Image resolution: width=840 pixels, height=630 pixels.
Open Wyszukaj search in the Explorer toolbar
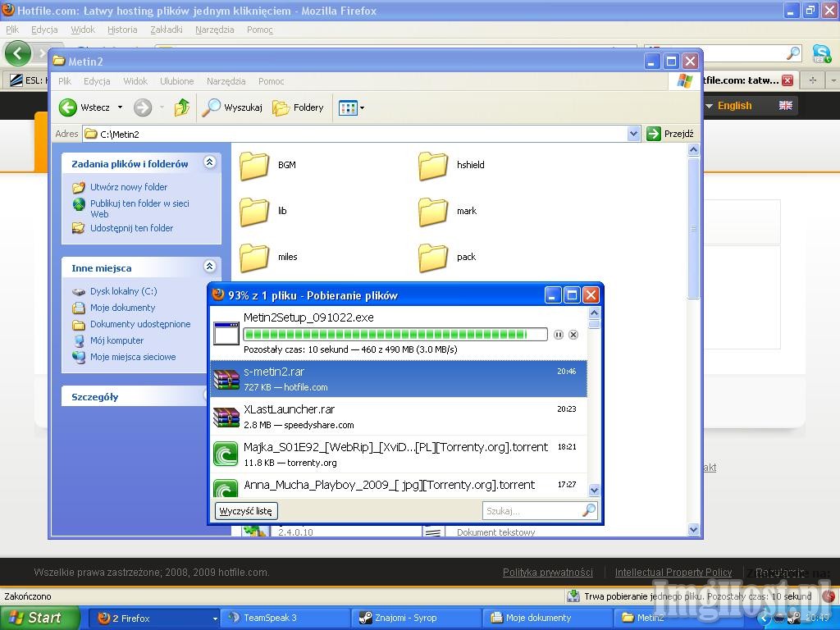[232, 107]
